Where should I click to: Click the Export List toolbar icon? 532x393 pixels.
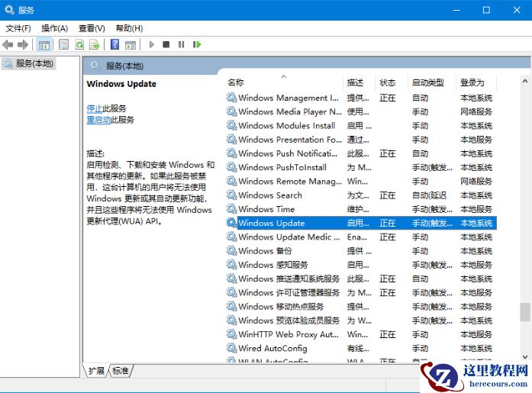[x=95, y=44]
